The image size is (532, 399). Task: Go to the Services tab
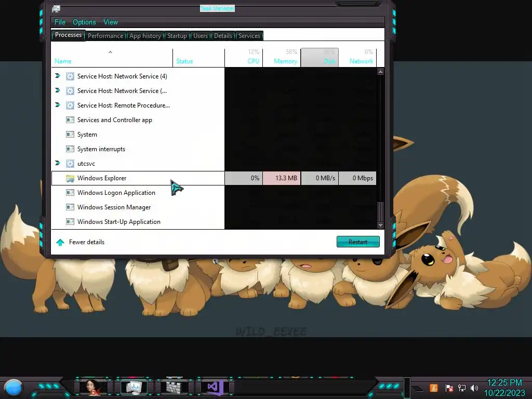point(249,36)
